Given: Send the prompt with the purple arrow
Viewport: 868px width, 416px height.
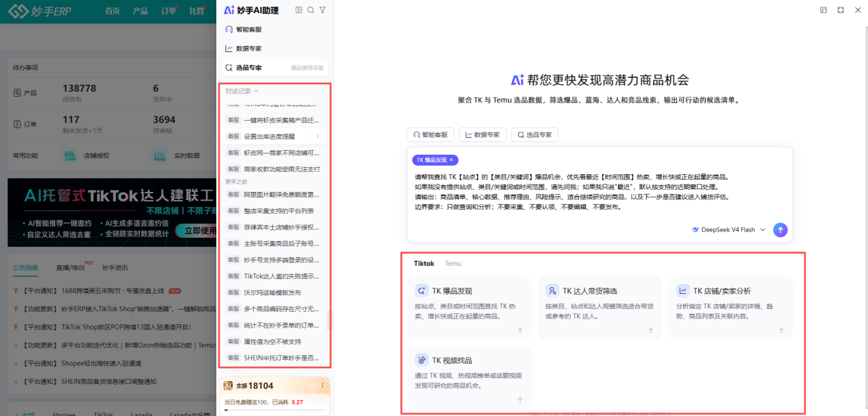Looking at the screenshot, I should [x=780, y=230].
